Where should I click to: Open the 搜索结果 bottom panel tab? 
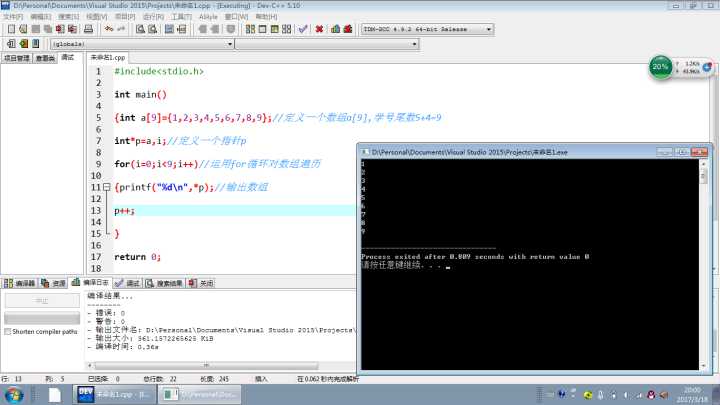pyautogui.click(x=164, y=283)
